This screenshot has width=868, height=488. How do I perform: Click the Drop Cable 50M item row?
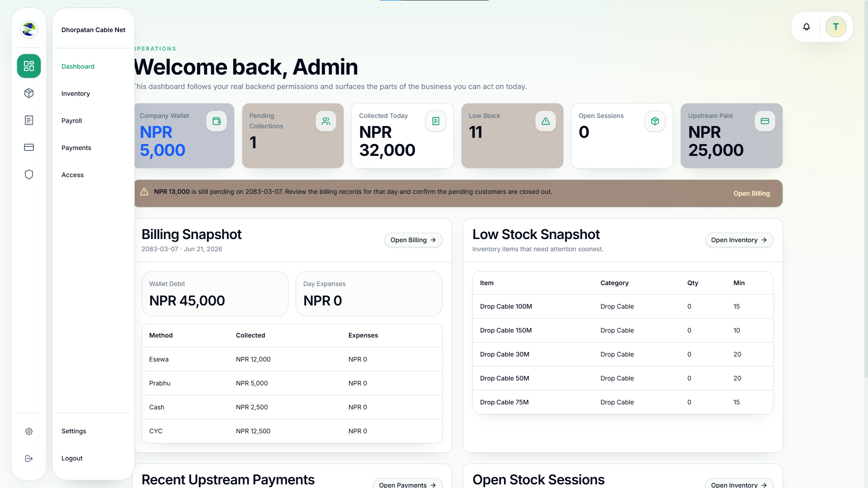pos(623,378)
